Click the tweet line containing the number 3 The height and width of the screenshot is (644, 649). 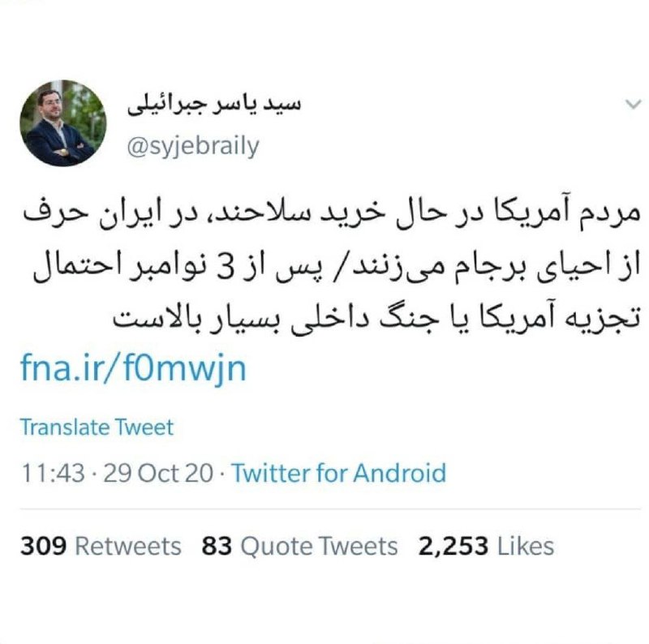[x=337, y=268]
